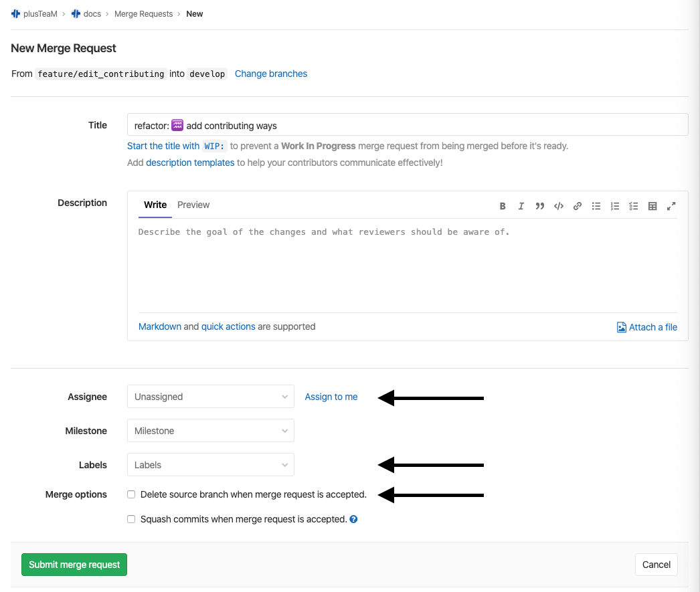Viewport: 700px width, 592px height.
Task: Insert a table using table icon
Action: click(652, 206)
